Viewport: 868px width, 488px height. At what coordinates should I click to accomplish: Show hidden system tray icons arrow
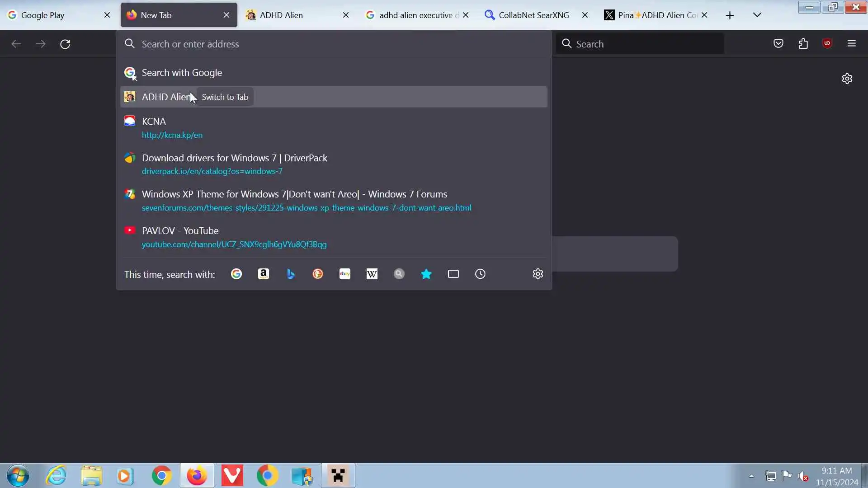pyautogui.click(x=751, y=476)
